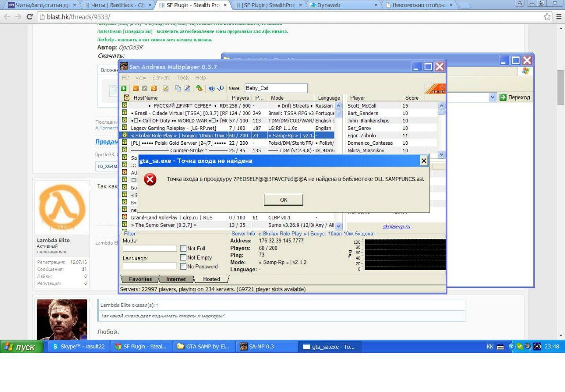Screen dimensions: 565x392
Task: Sort server list by Players column header
Action: coord(240,98)
